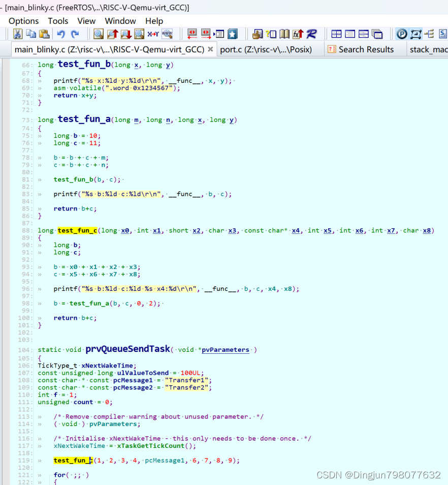Click pcMessage1 declaration on line 108
The width and height of the screenshot is (448, 485).
[133, 380]
